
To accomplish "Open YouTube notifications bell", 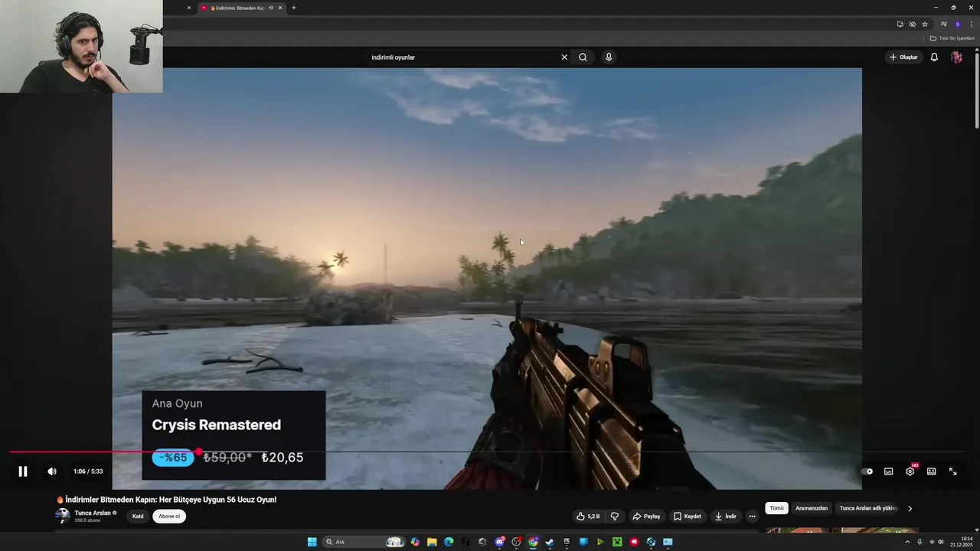I will coord(934,57).
